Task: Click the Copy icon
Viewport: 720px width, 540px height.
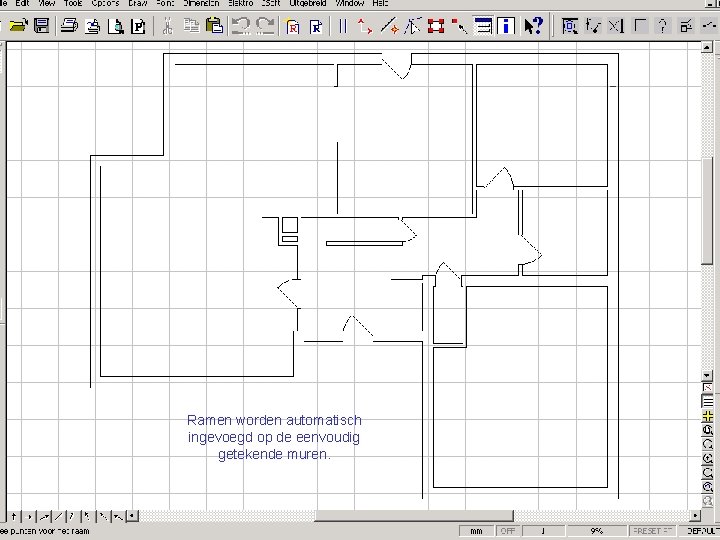Action: coord(191,25)
